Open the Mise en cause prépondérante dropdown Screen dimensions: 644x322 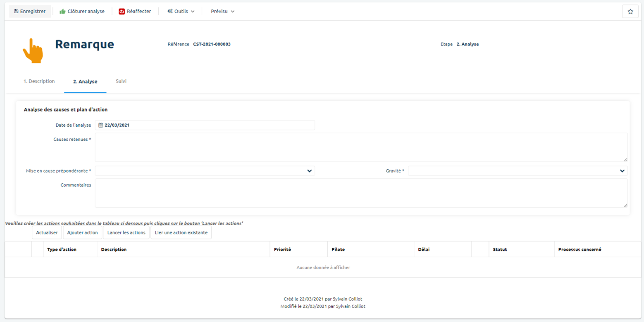205,171
